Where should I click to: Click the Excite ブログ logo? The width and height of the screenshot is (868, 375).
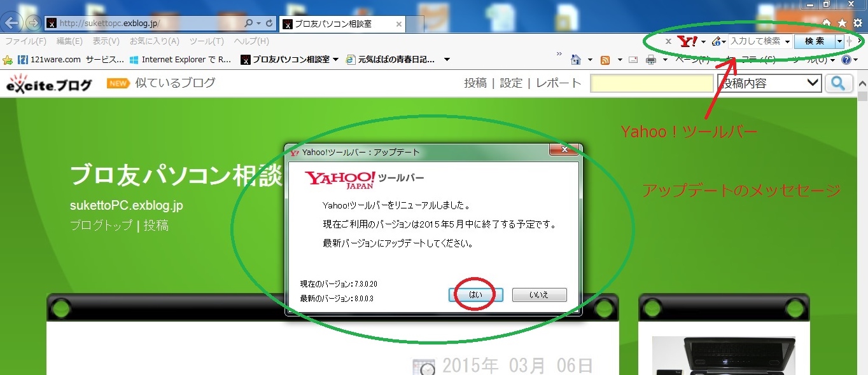click(x=49, y=84)
